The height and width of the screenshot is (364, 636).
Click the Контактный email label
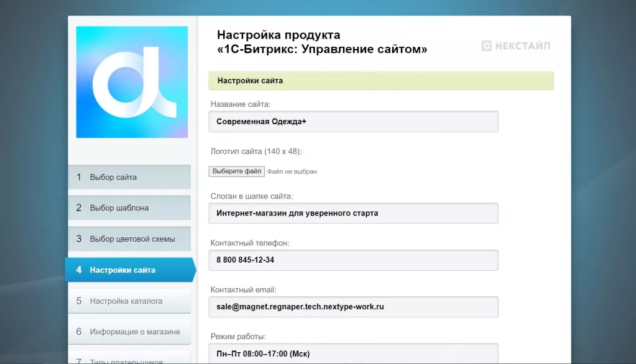pos(243,290)
